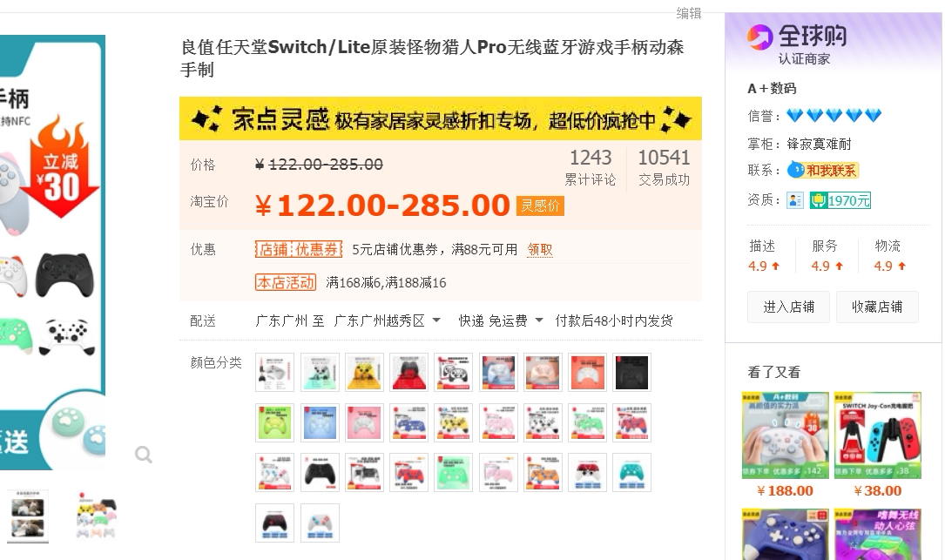Choose the teal controller color swatch
945x560 pixels.
632,472
